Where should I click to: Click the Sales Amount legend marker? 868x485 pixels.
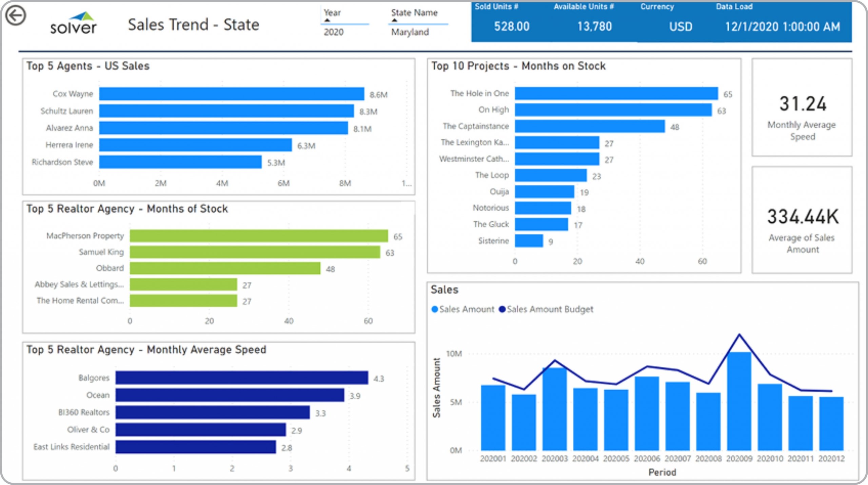pyautogui.click(x=434, y=309)
